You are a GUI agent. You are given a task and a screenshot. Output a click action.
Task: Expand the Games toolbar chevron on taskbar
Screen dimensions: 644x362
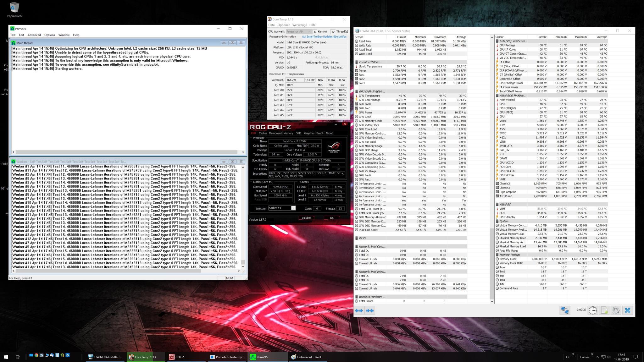tap(592, 355)
